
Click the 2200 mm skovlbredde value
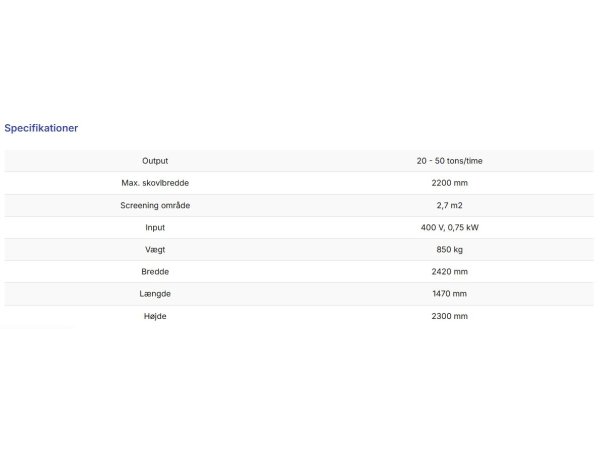click(x=449, y=183)
